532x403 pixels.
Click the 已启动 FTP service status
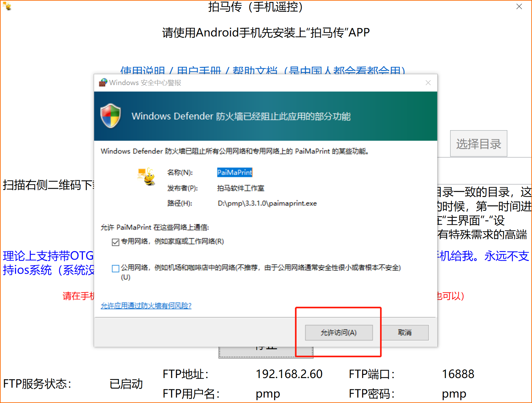point(126,384)
